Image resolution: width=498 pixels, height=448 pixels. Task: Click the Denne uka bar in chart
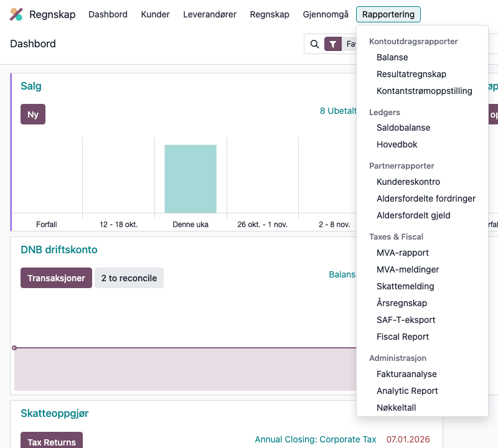click(190, 179)
